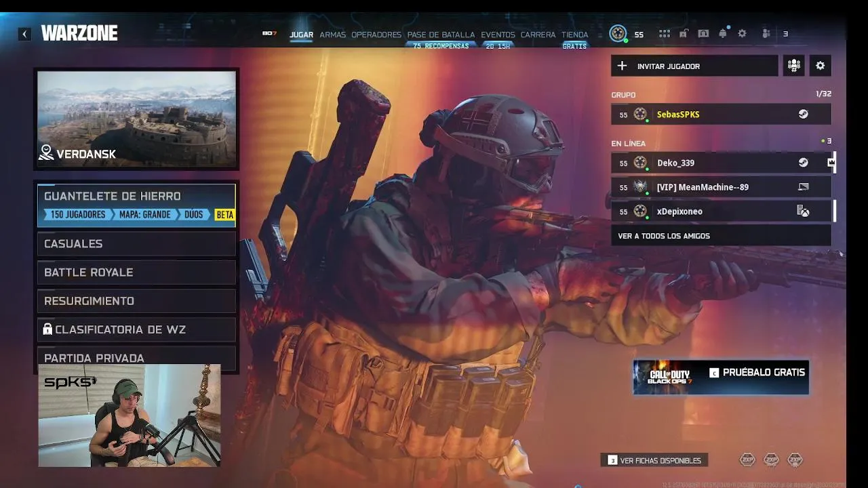The image size is (868, 488).
Task: Click the DUOS tag
Action: pos(194,215)
